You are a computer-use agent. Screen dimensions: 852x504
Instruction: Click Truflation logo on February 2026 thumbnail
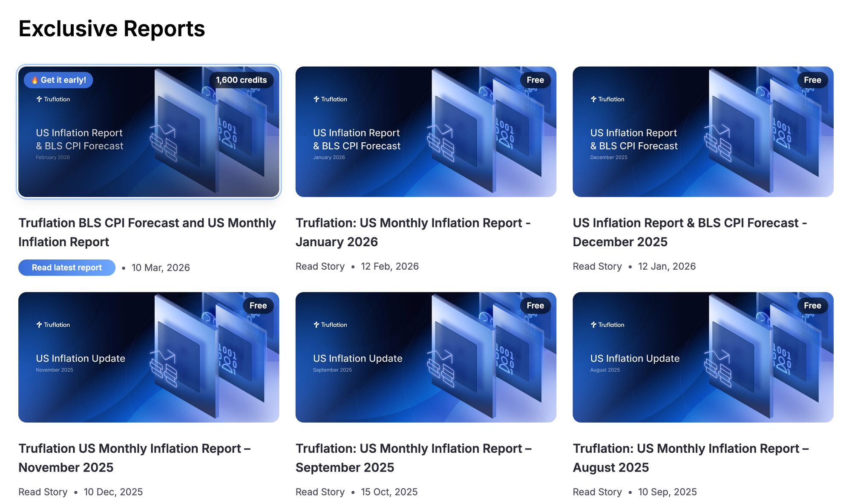[x=53, y=99]
